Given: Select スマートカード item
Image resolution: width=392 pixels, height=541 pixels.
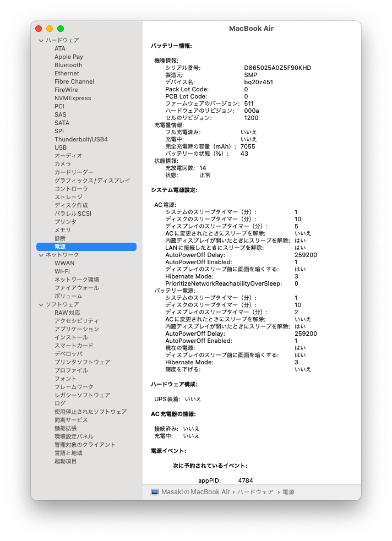Looking at the screenshot, I should point(74,346).
